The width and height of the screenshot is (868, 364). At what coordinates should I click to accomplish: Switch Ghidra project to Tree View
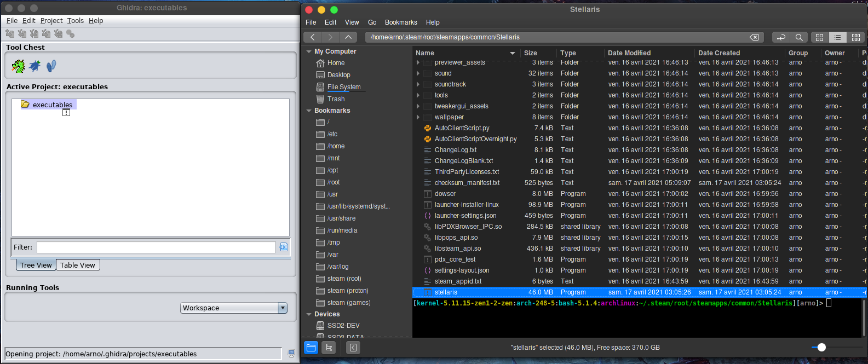tap(36, 265)
